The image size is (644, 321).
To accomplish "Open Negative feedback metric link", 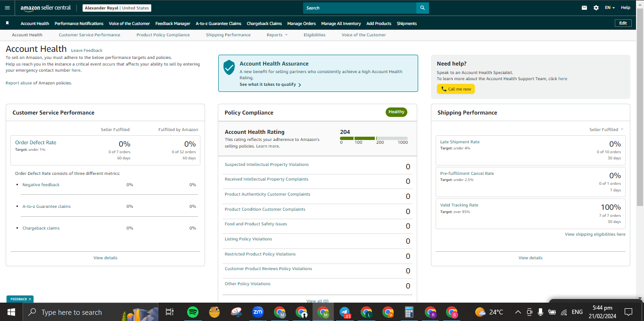I will click(x=41, y=185).
